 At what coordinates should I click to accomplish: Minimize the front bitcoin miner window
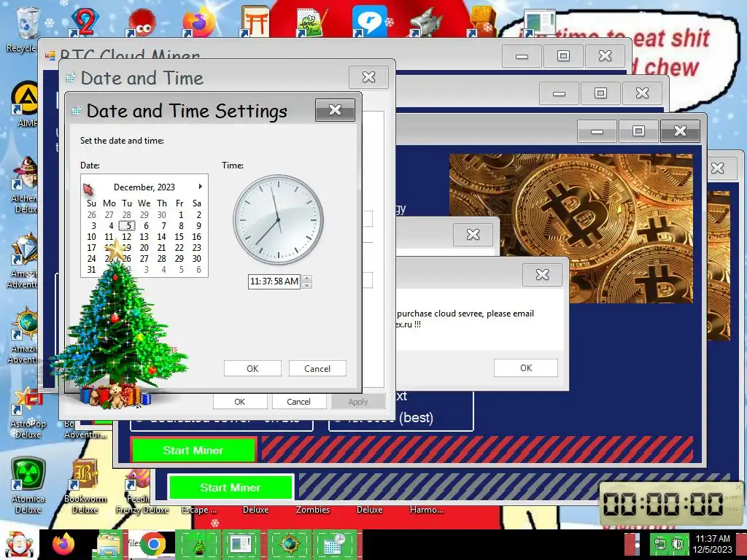click(x=597, y=131)
